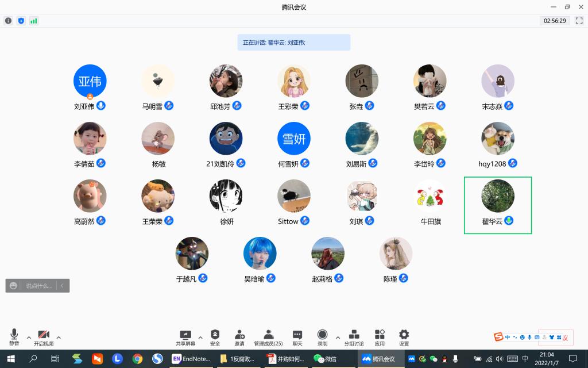Click the blue security shield status icon
This screenshot has width=588, height=368.
point(21,21)
